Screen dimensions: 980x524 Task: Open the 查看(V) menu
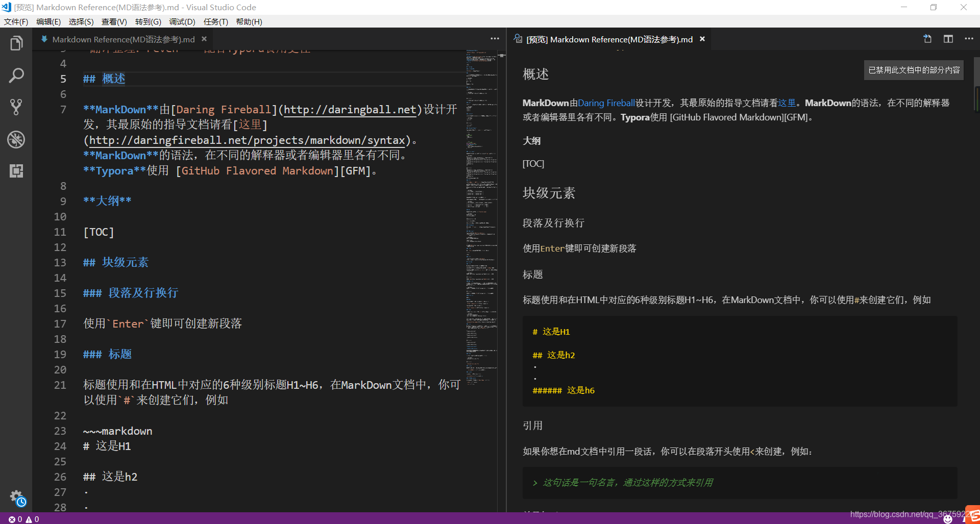pos(114,22)
